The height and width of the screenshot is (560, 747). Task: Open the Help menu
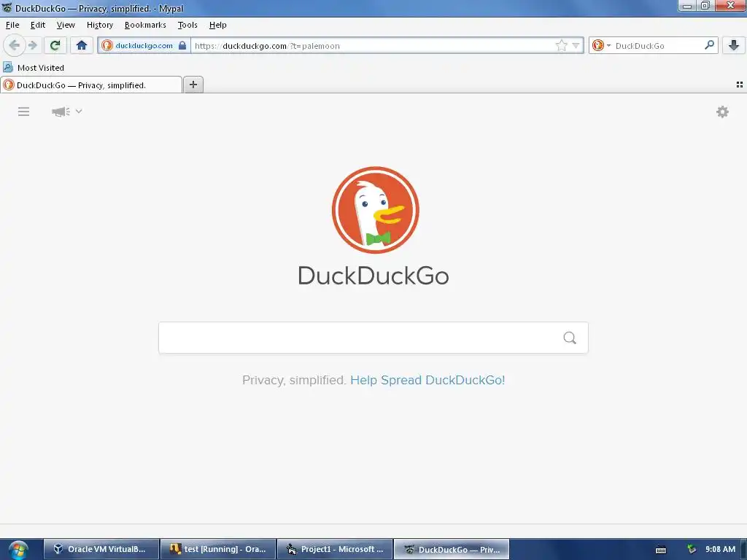coord(217,25)
